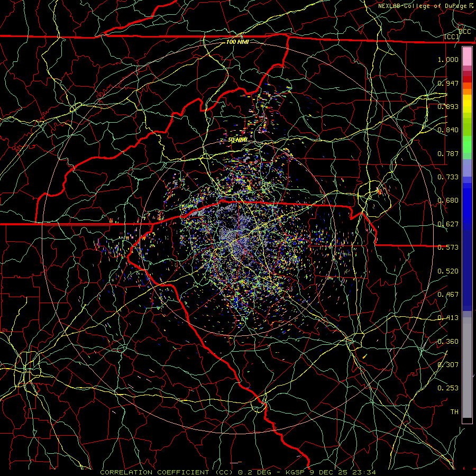Screen dimensions: 476x476
Task: Click the 0.520 value on the color scale
Action: point(448,271)
